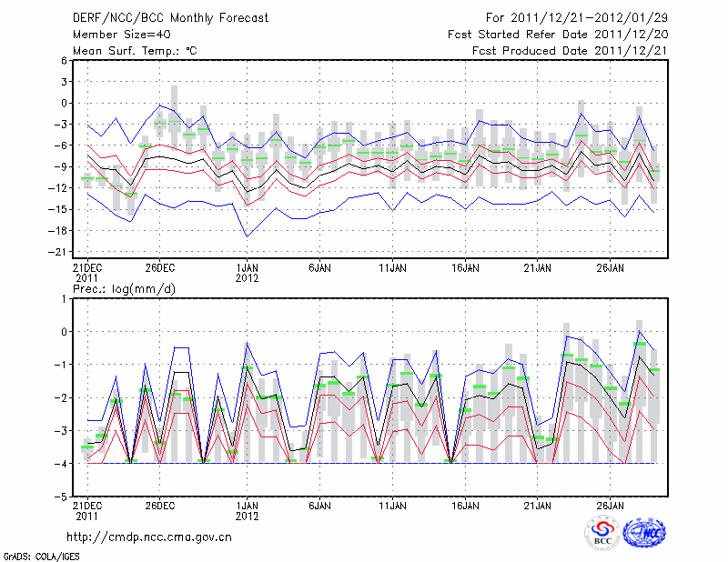Viewport: 728px width, 562px height.
Task: Click the NCC globe logo
Action: click(644, 533)
